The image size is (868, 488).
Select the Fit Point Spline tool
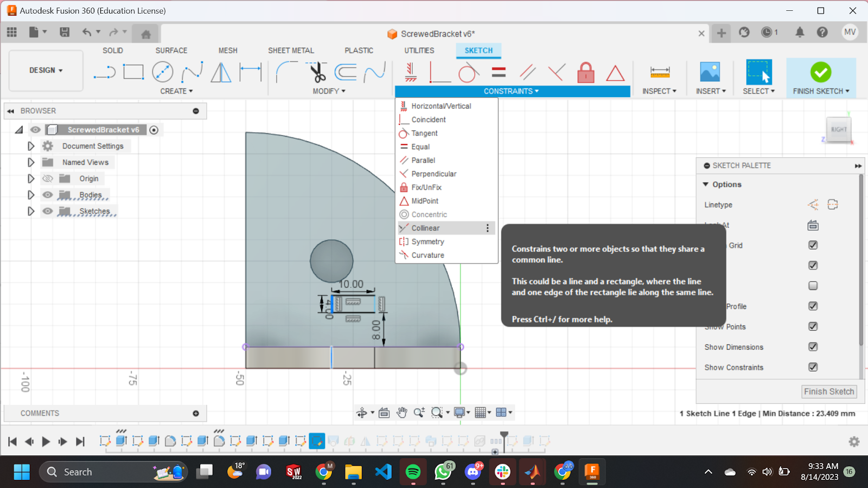tap(192, 72)
